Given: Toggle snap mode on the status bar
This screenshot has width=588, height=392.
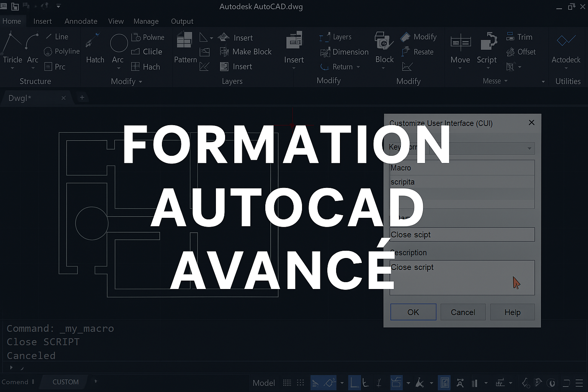Looking at the screenshot, I should click(300, 382).
